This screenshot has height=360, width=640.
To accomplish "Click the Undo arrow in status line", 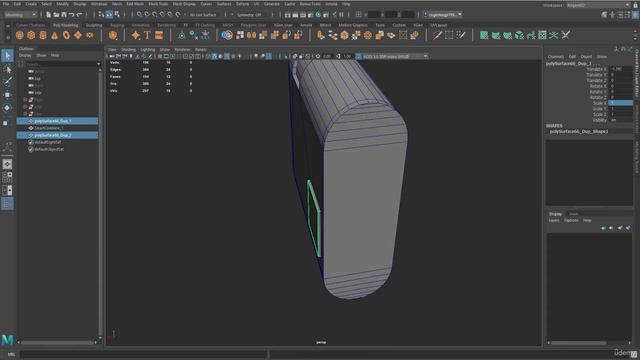I will (71, 15).
